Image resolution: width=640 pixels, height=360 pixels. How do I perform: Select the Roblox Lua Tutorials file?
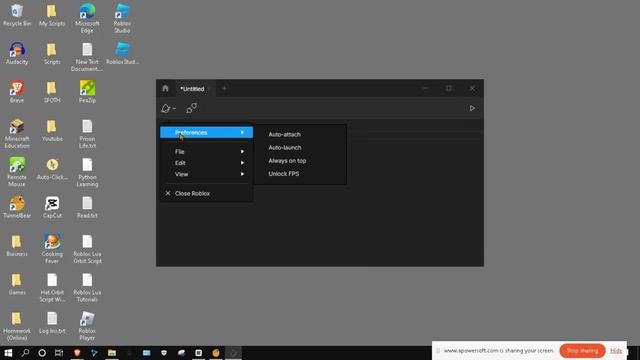point(87,287)
